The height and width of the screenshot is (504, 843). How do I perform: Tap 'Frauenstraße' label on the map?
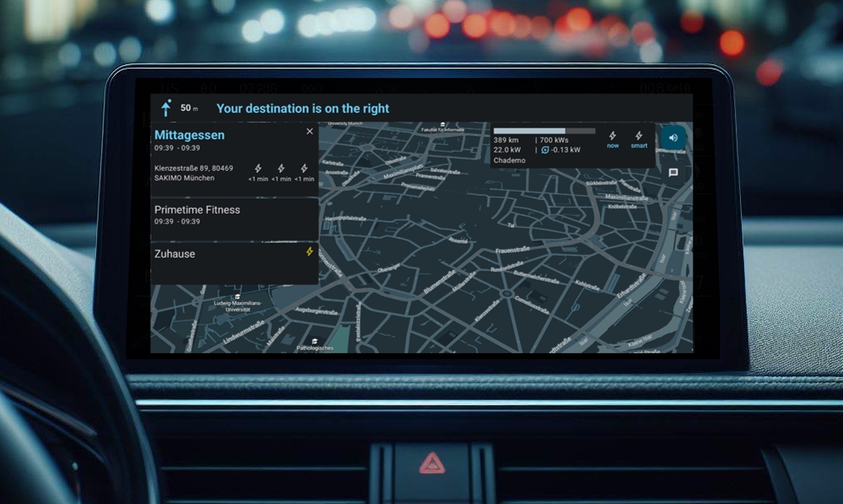click(513, 250)
